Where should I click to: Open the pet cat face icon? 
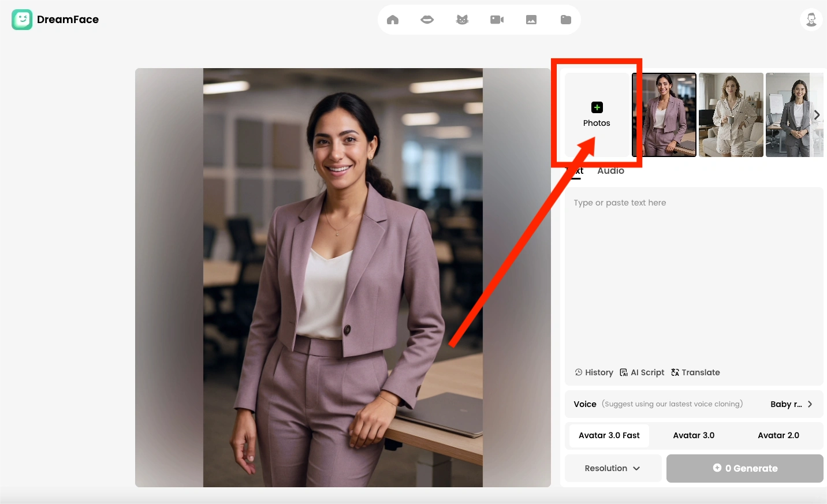(462, 20)
